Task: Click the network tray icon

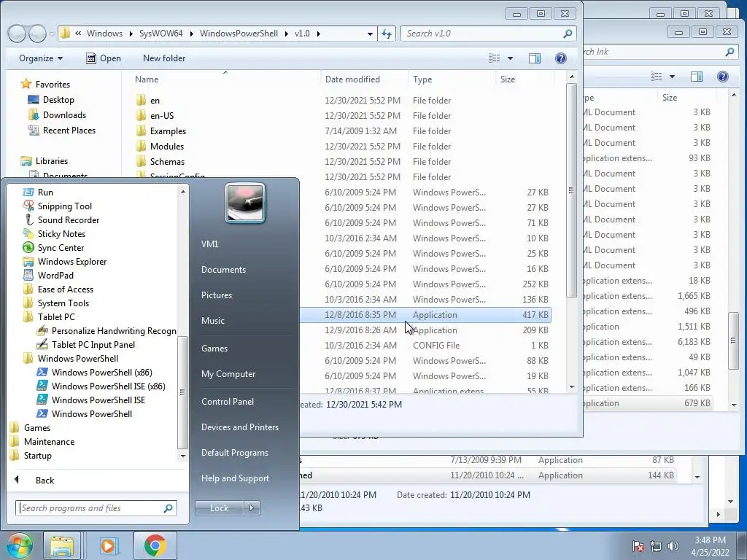Action: click(x=656, y=546)
